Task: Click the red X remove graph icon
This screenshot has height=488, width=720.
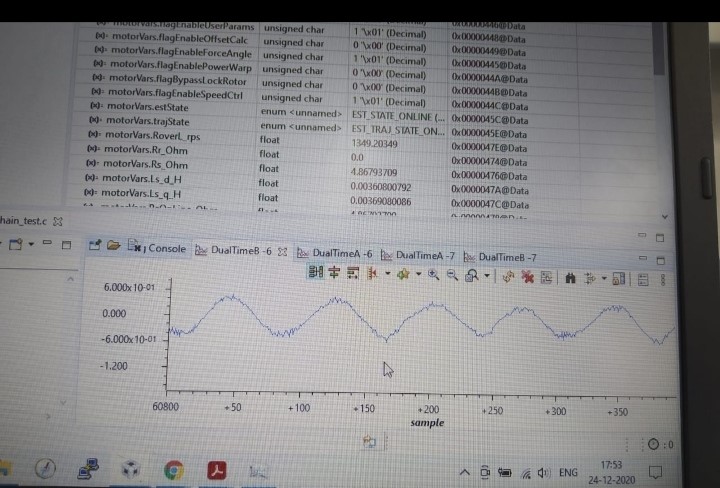Action: [x=528, y=277]
